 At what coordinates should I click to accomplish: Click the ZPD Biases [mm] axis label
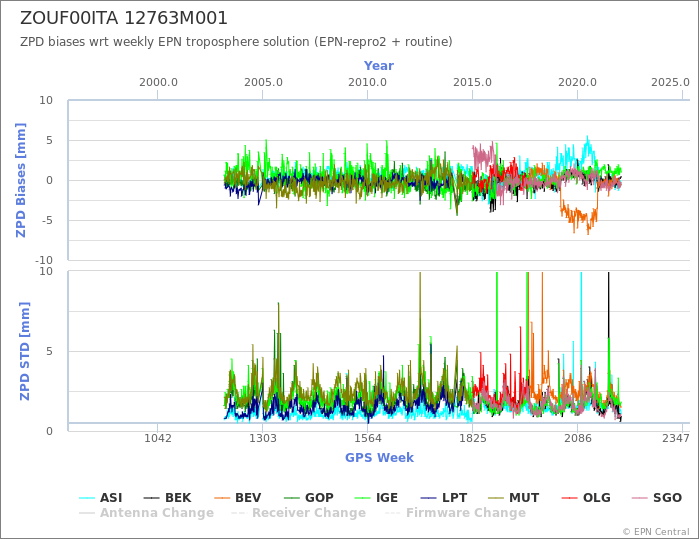tap(21, 180)
